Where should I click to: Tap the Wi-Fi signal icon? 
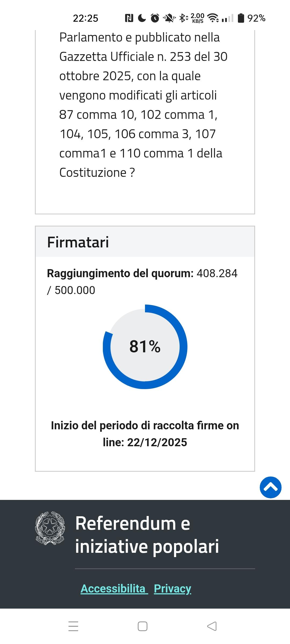pos(213,18)
